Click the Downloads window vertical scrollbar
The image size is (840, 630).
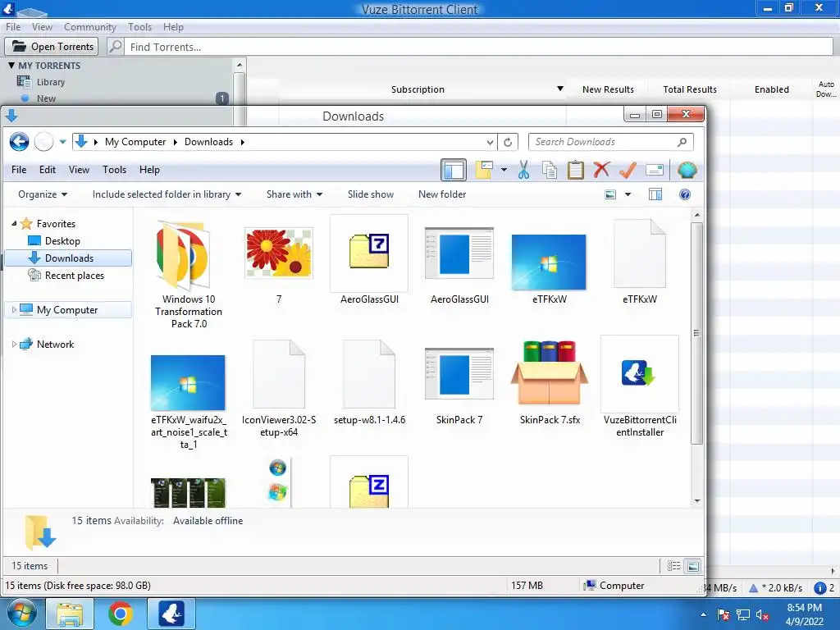696,332
